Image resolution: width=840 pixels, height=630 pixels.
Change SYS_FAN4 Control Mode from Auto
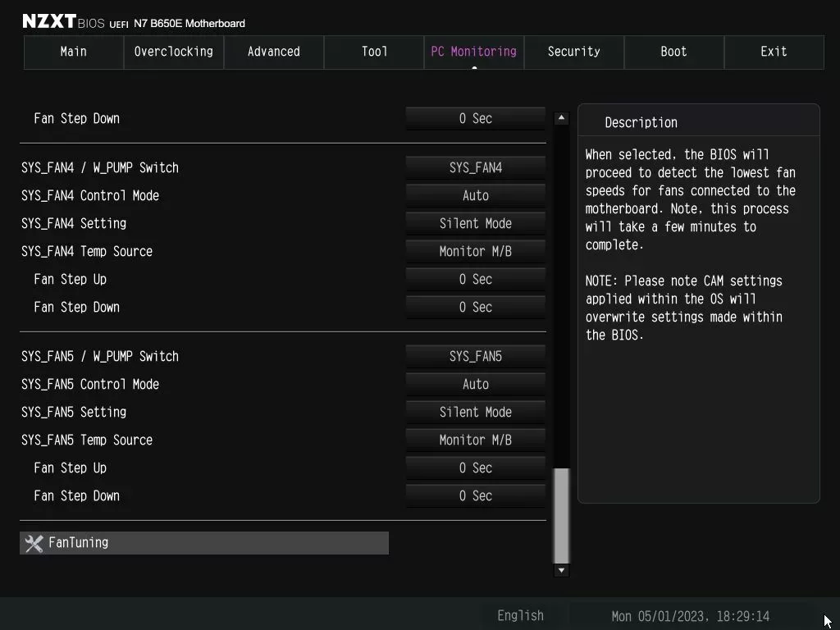coord(475,195)
